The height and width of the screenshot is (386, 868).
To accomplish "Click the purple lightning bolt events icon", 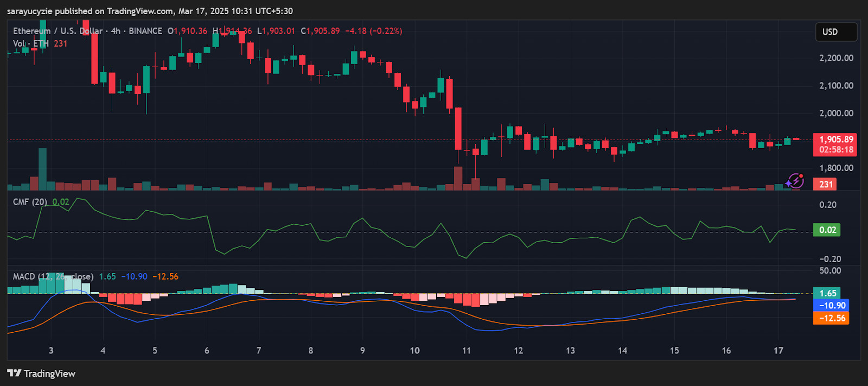I will (795, 181).
